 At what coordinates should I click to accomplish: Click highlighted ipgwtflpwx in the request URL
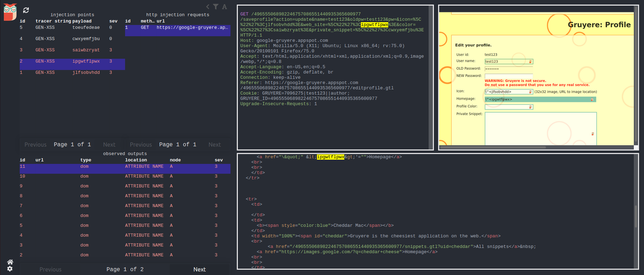(x=375, y=25)
